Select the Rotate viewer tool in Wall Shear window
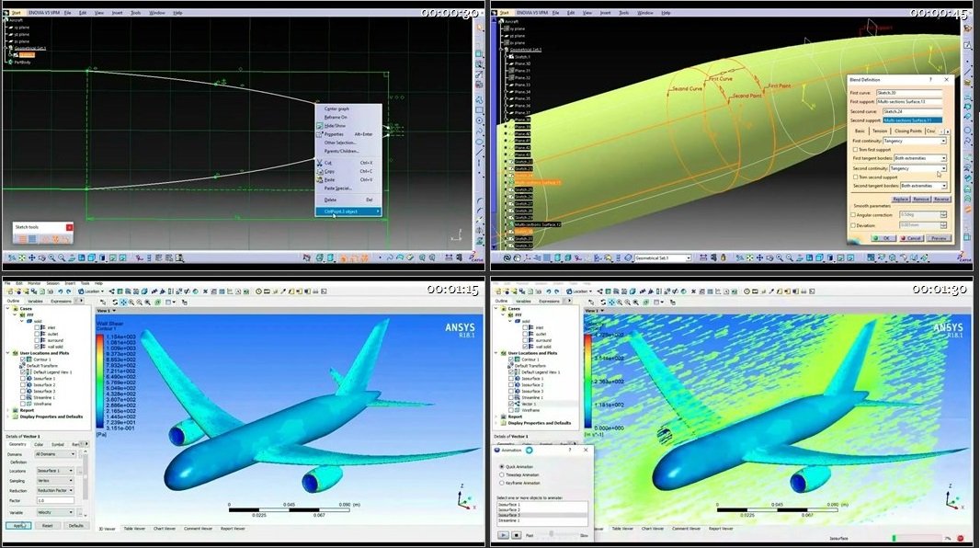 click(x=115, y=303)
